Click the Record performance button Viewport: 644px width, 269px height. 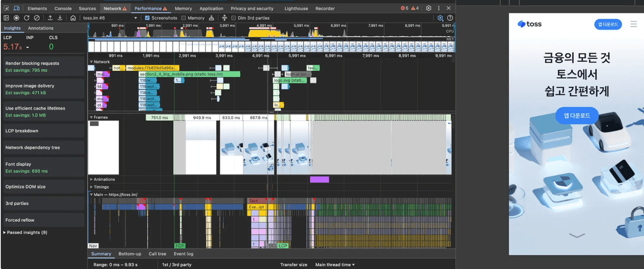(x=17, y=18)
